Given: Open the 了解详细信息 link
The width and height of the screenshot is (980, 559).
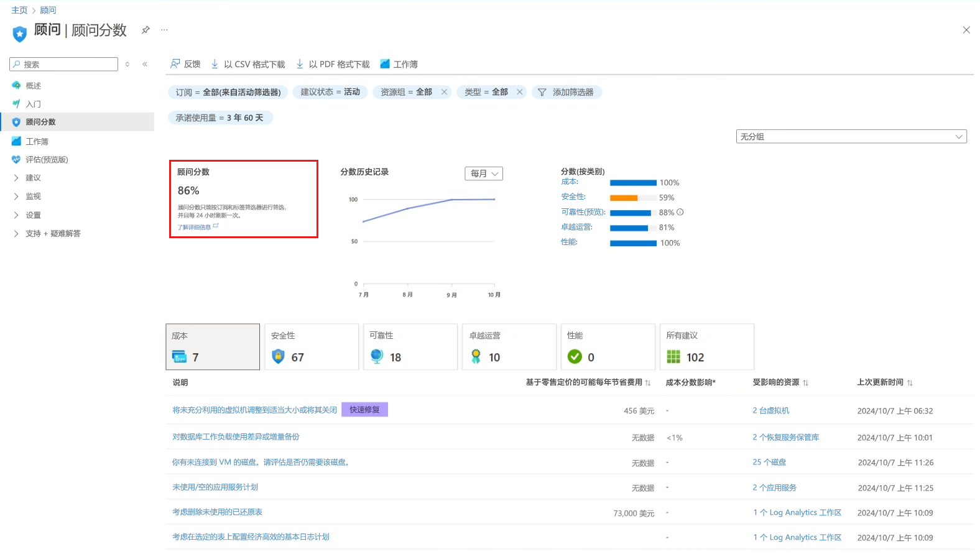Looking at the screenshot, I should [198, 227].
